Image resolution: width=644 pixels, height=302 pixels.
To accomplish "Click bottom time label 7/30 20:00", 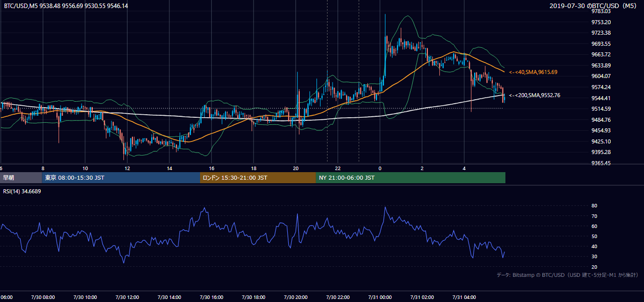I will coord(296,297).
